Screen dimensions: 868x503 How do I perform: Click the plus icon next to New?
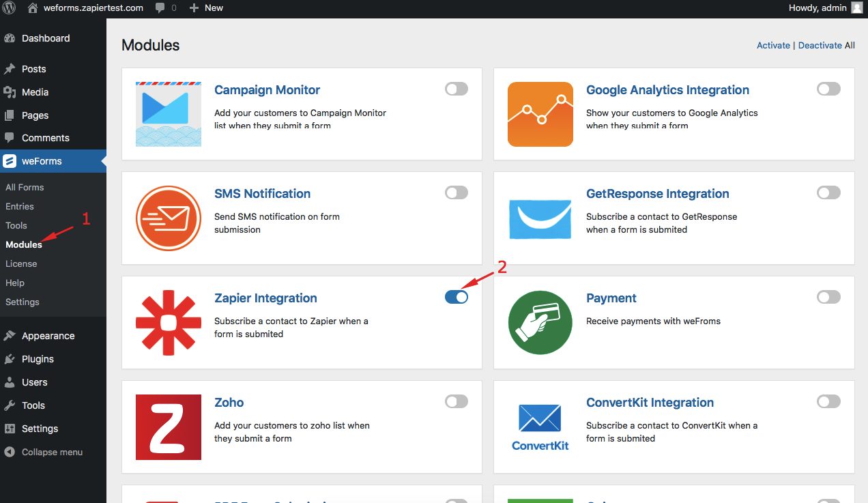click(194, 8)
